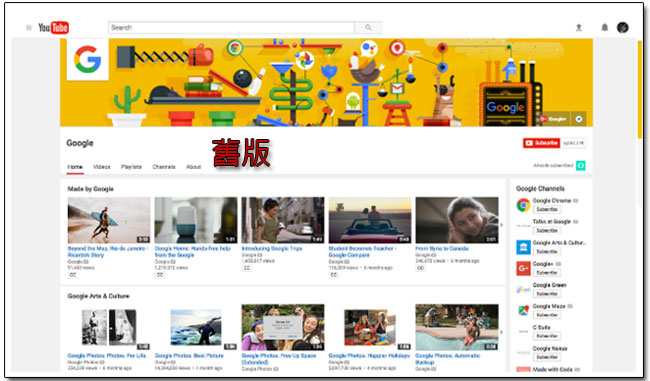This screenshot has height=381, width=650.
Task: Click the Google Green channel icon
Action: tap(523, 289)
